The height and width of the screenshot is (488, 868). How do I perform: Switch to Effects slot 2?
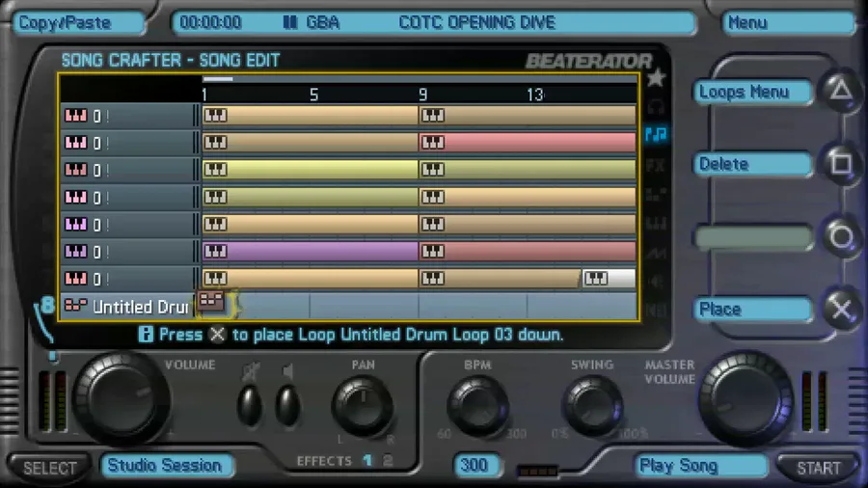click(388, 460)
